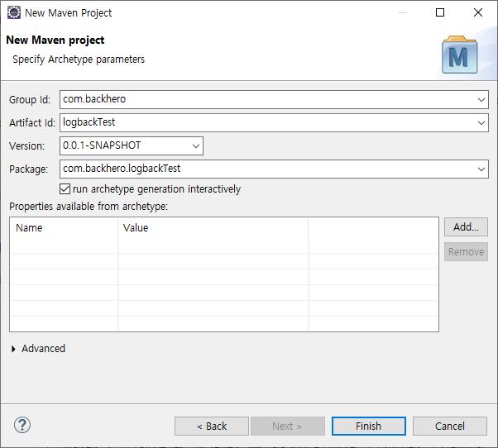Click the Finish button

pyautogui.click(x=369, y=427)
